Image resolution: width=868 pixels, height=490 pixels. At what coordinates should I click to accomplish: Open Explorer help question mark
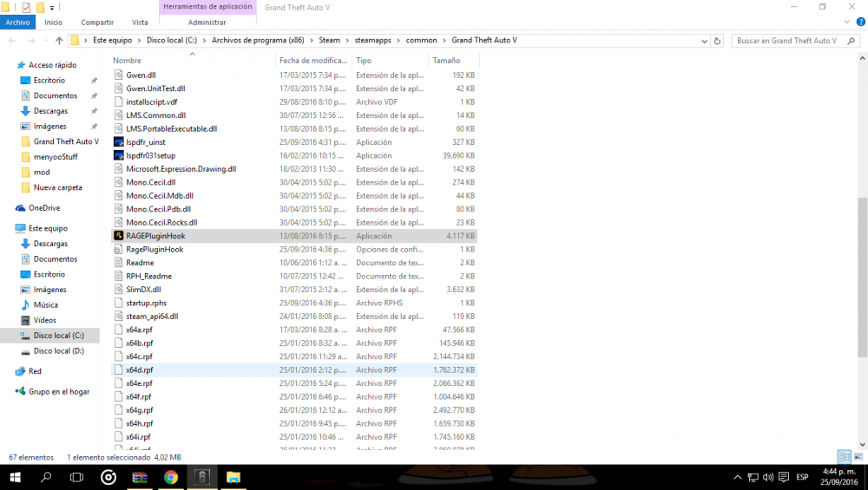click(x=861, y=23)
